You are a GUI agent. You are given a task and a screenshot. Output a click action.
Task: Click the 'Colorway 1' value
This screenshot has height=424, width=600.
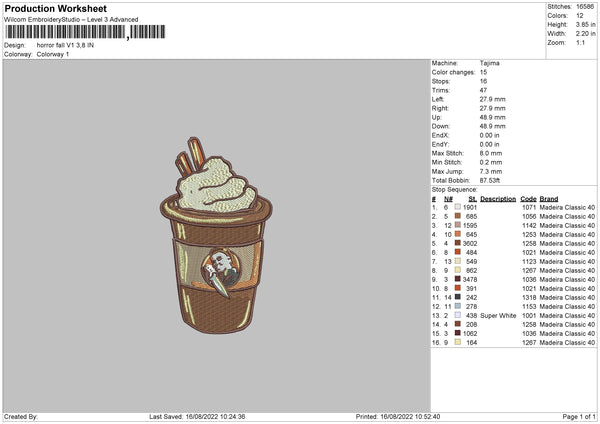pyautogui.click(x=53, y=54)
